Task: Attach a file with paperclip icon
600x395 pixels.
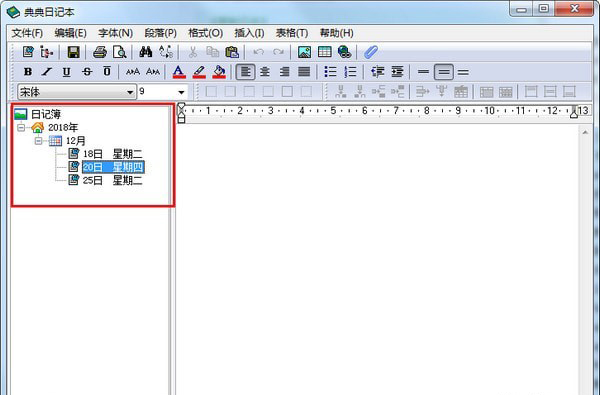Action: (371, 52)
